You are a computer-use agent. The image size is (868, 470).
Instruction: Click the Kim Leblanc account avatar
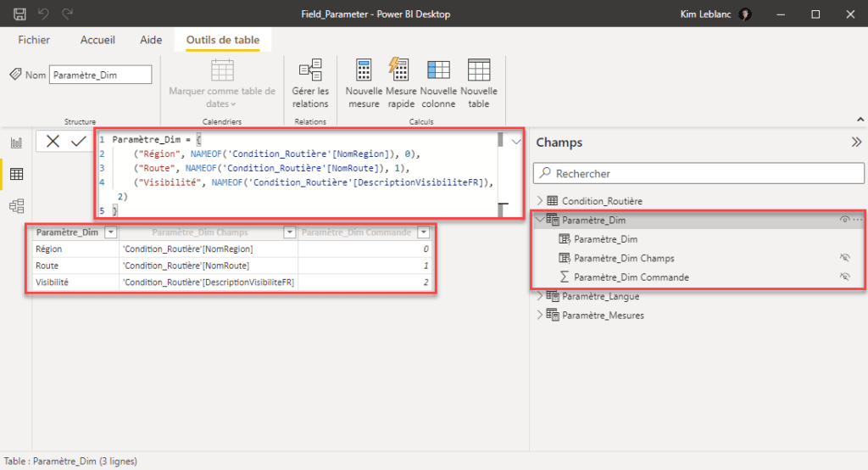point(745,14)
